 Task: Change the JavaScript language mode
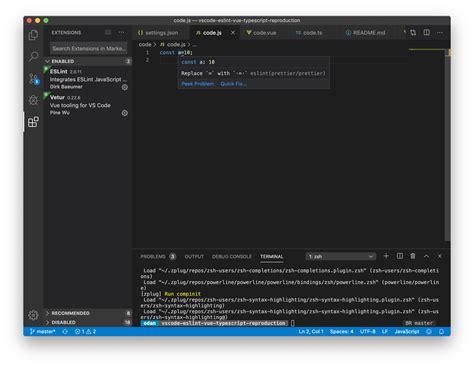[x=407, y=331]
